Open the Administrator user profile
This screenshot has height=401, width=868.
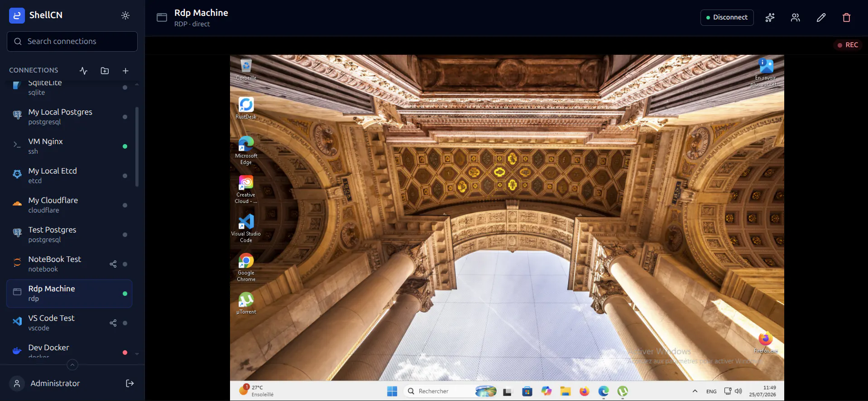(x=44, y=383)
